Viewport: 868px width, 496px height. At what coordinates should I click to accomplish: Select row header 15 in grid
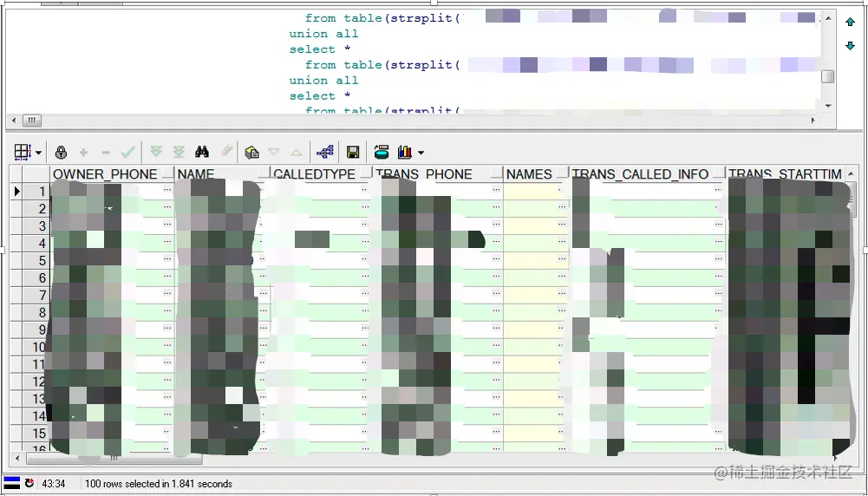coord(36,433)
